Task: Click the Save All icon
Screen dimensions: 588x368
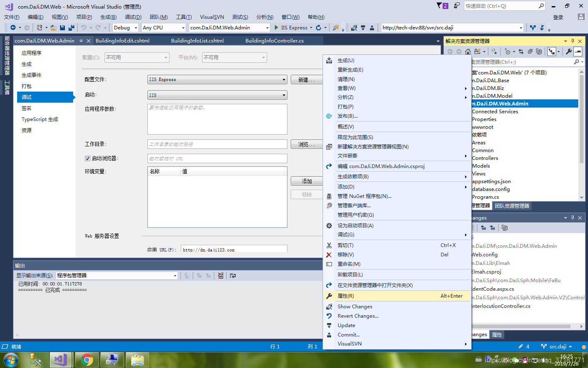Action: pyautogui.click(x=71, y=27)
